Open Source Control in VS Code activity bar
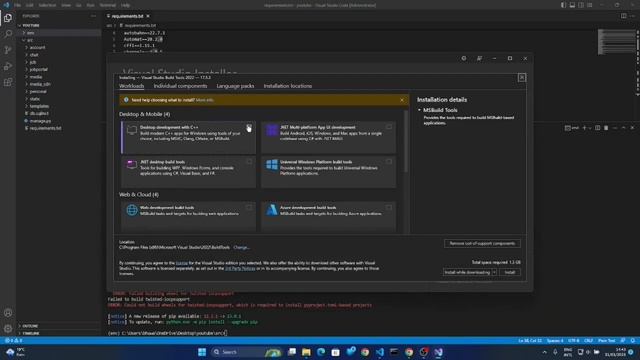The image size is (640, 360). tap(8, 50)
